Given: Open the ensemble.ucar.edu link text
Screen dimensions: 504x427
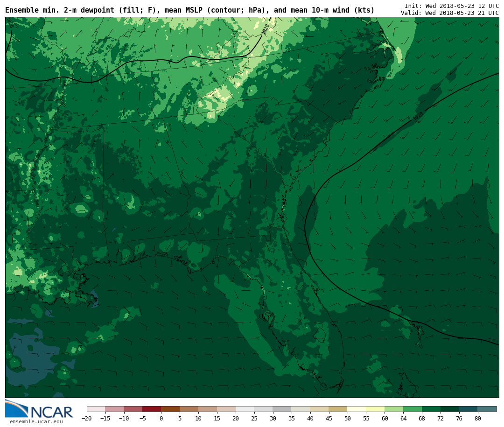Looking at the screenshot, I should (x=36, y=422).
